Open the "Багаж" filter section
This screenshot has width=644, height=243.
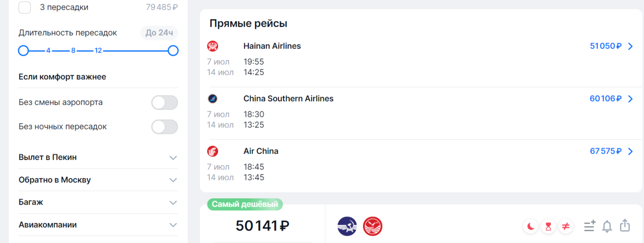coord(98,202)
